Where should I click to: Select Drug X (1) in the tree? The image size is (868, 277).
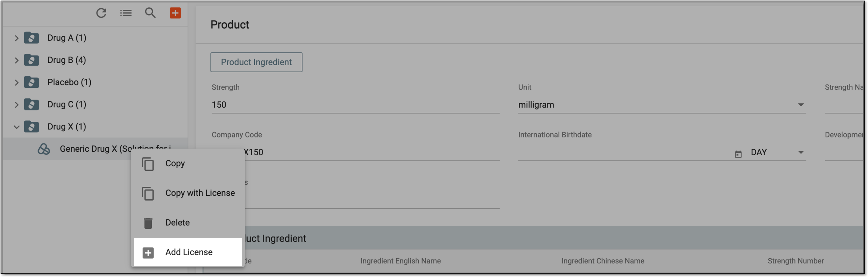pyautogui.click(x=67, y=127)
